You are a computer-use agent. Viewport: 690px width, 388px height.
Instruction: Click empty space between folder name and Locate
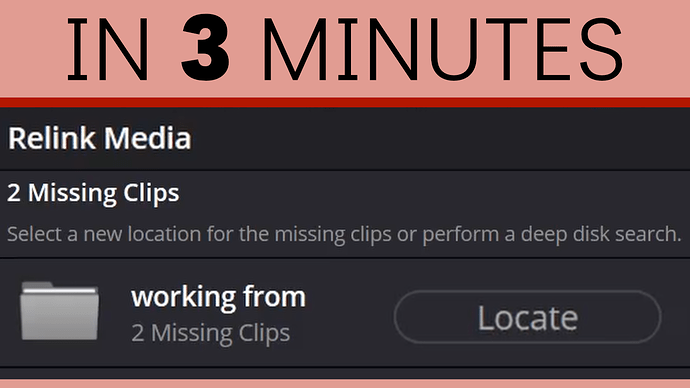(x=350, y=315)
